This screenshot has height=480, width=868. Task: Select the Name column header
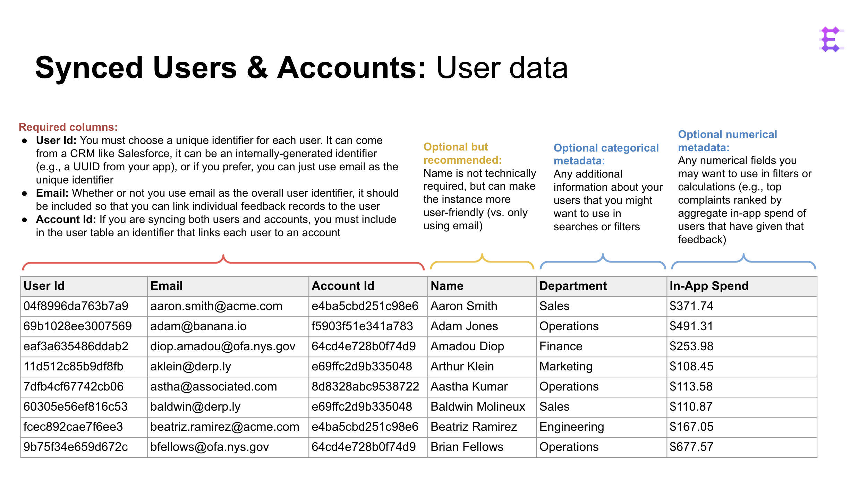(x=482, y=286)
